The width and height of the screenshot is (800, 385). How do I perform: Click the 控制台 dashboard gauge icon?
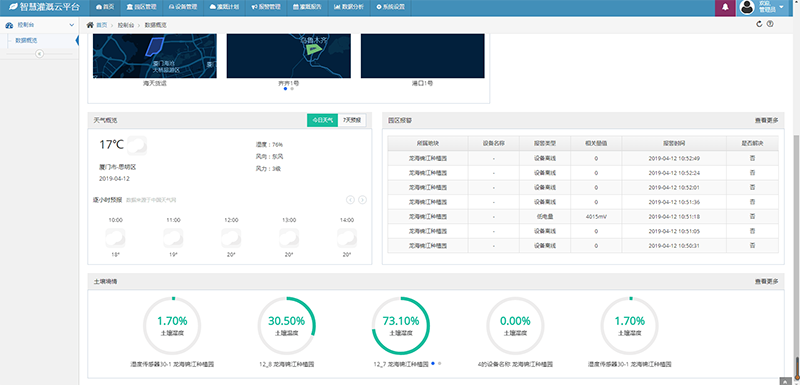tap(9, 25)
